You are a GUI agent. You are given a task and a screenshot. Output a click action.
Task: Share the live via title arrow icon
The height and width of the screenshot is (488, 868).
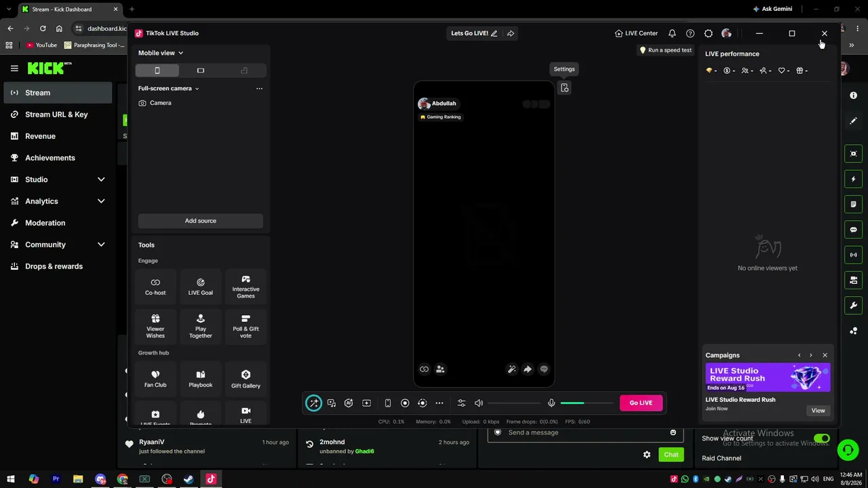click(511, 33)
